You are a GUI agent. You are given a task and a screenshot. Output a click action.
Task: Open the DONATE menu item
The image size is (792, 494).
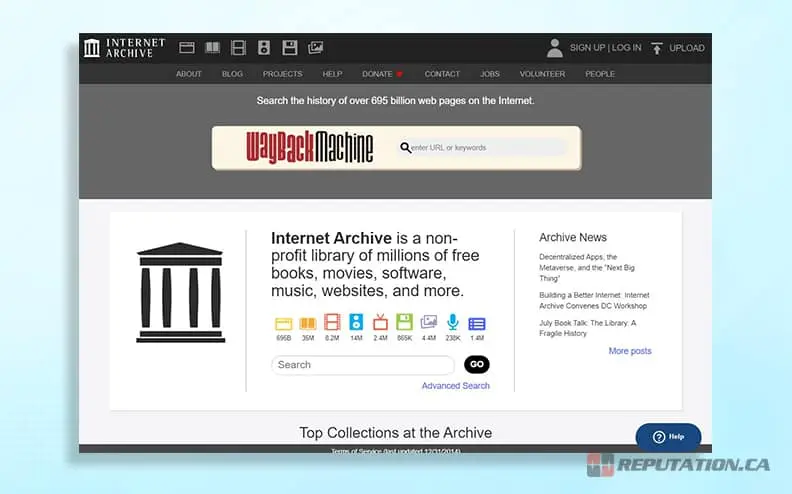[x=382, y=74]
